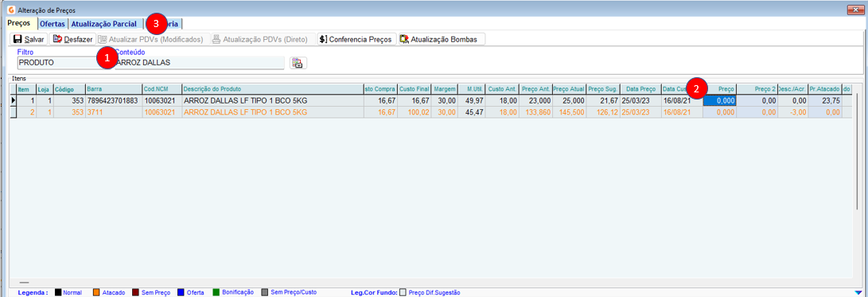
Task: Click the Salvar floppy disk icon
Action: [18, 39]
